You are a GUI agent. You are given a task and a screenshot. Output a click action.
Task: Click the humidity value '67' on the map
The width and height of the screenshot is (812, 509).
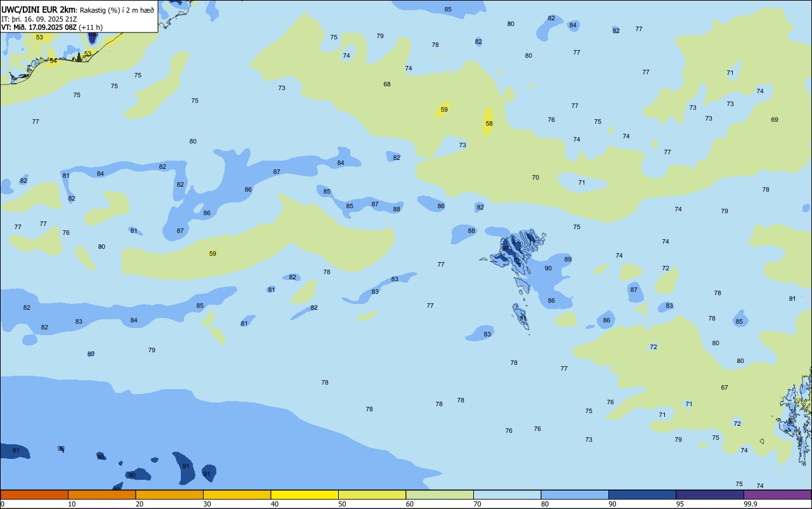coord(724,388)
